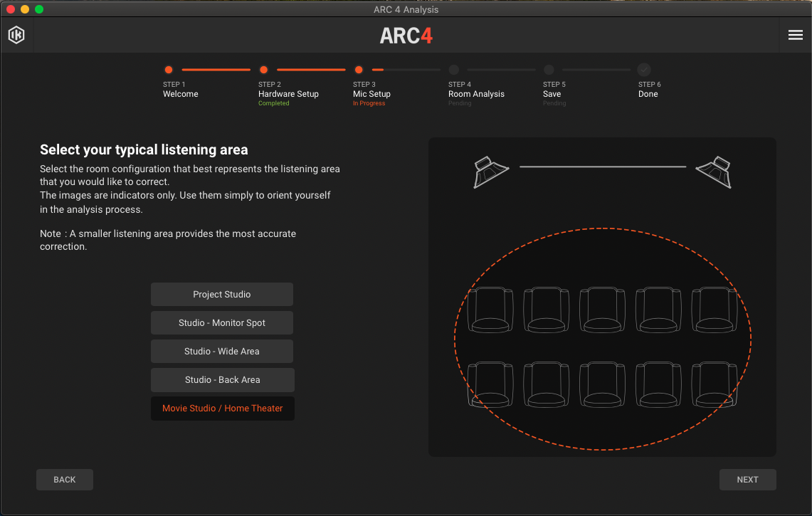
Task: Click the Save step label
Action: coord(552,94)
